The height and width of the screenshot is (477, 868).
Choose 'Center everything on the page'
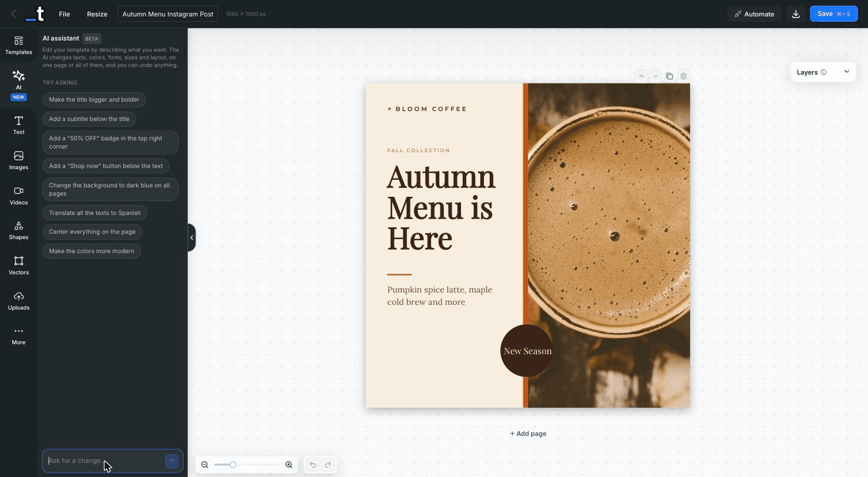point(92,231)
